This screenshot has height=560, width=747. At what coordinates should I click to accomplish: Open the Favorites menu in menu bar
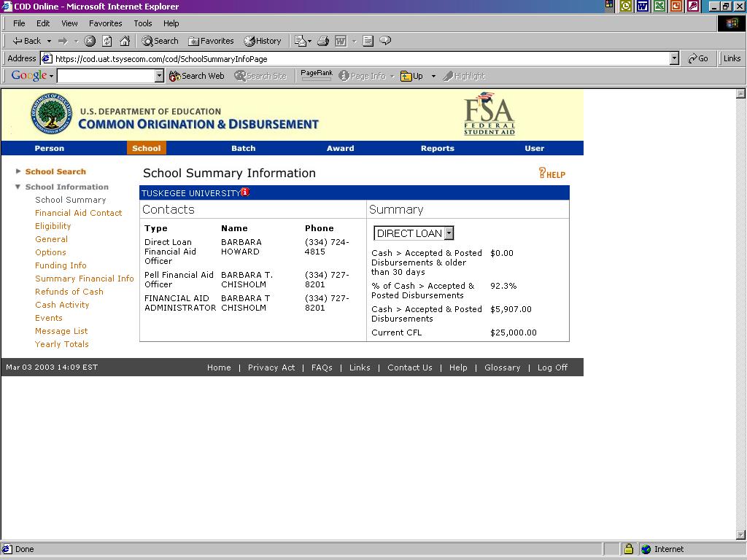pyautogui.click(x=105, y=23)
